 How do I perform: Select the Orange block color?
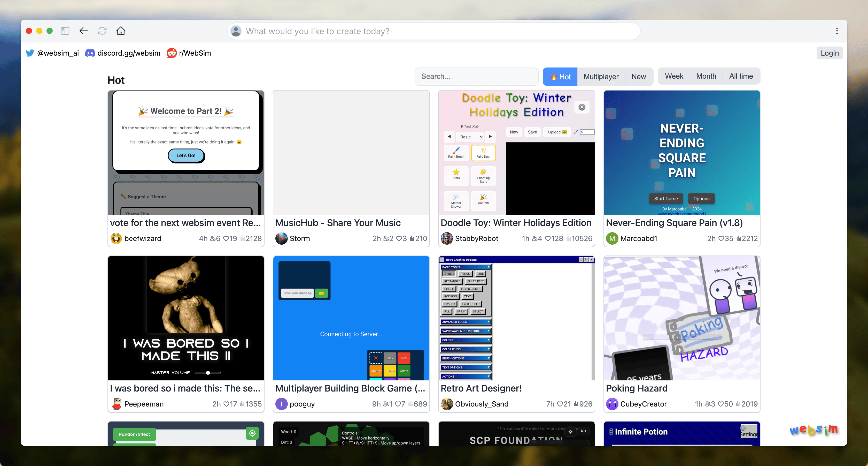pos(376,371)
